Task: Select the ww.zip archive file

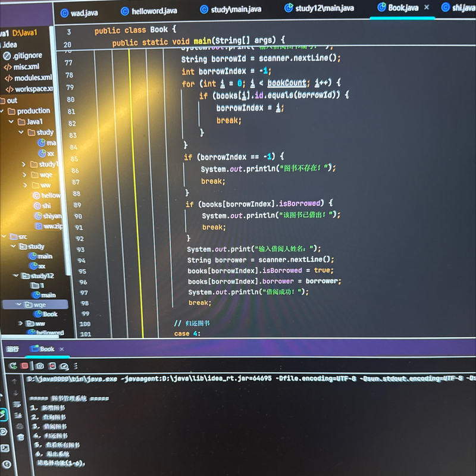Action: pos(49,226)
